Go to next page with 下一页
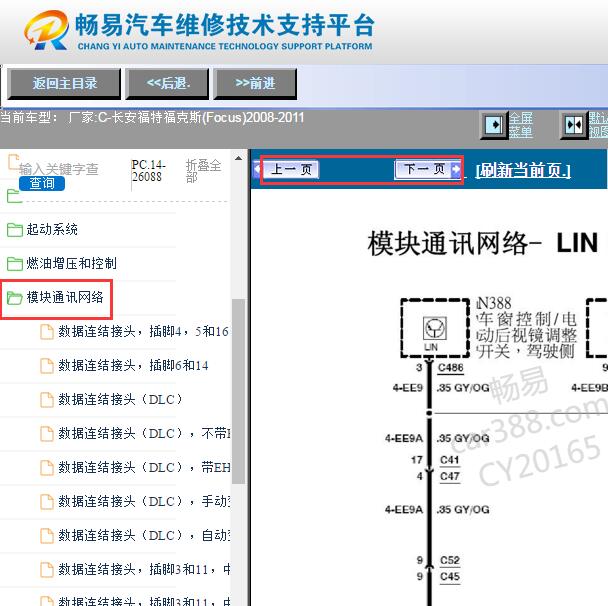This screenshot has height=606, width=608. pyautogui.click(x=427, y=169)
